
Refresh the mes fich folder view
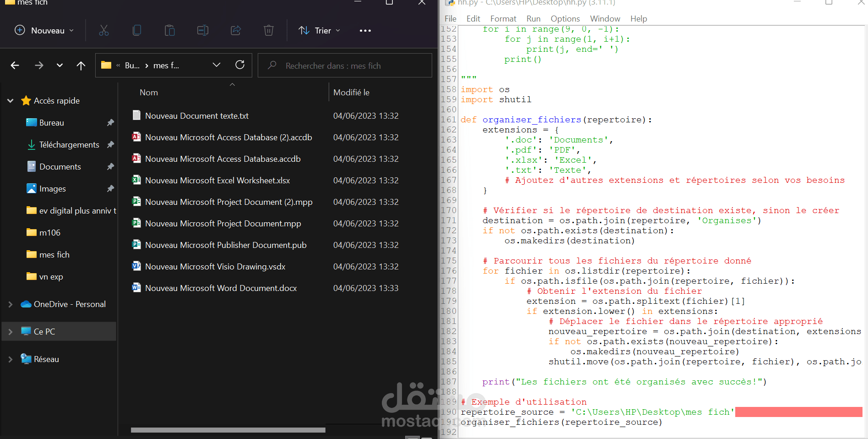tap(240, 65)
